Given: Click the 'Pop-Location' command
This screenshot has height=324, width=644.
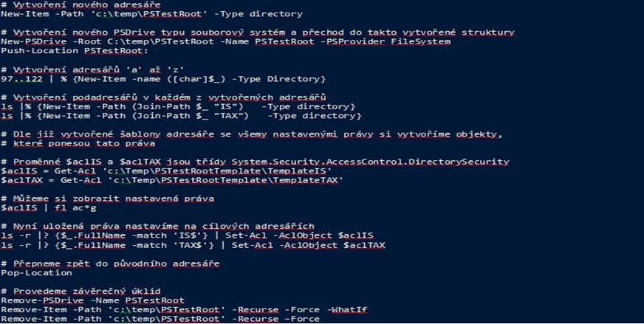Looking at the screenshot, I should click(36, 272).
